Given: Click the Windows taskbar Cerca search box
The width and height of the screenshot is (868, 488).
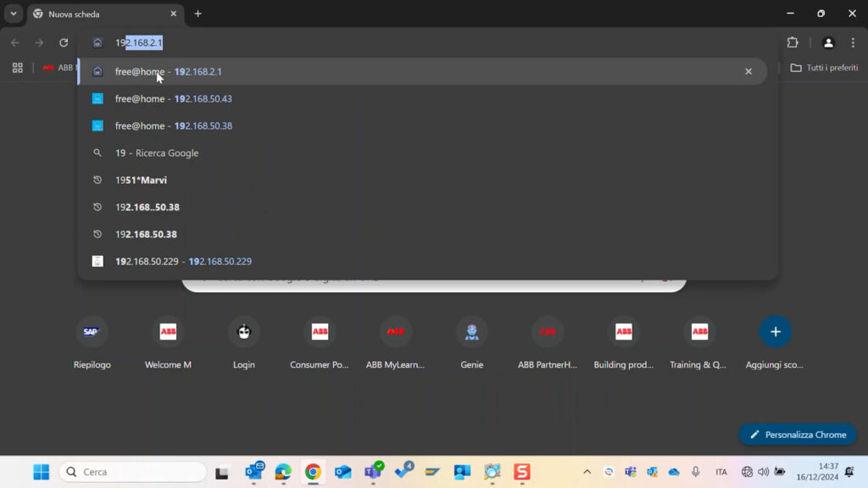Looking at the screenshot, I should (x=133, y=472).
